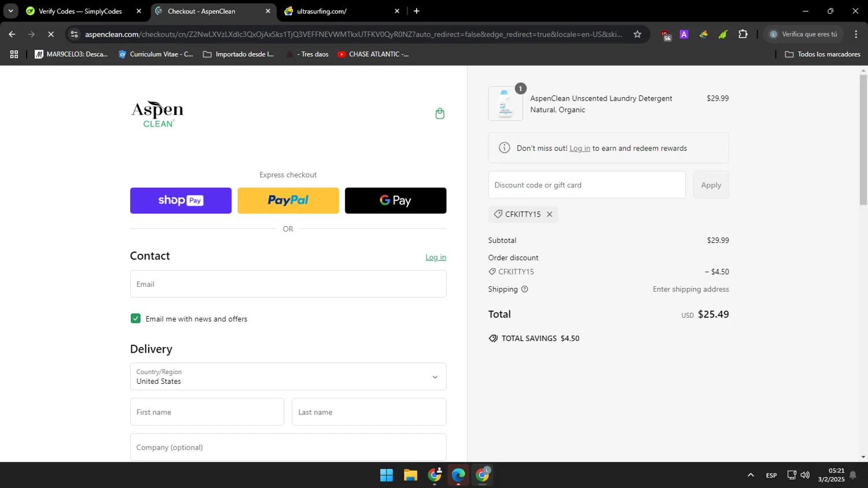Focus the Last name field

(369, 412)
